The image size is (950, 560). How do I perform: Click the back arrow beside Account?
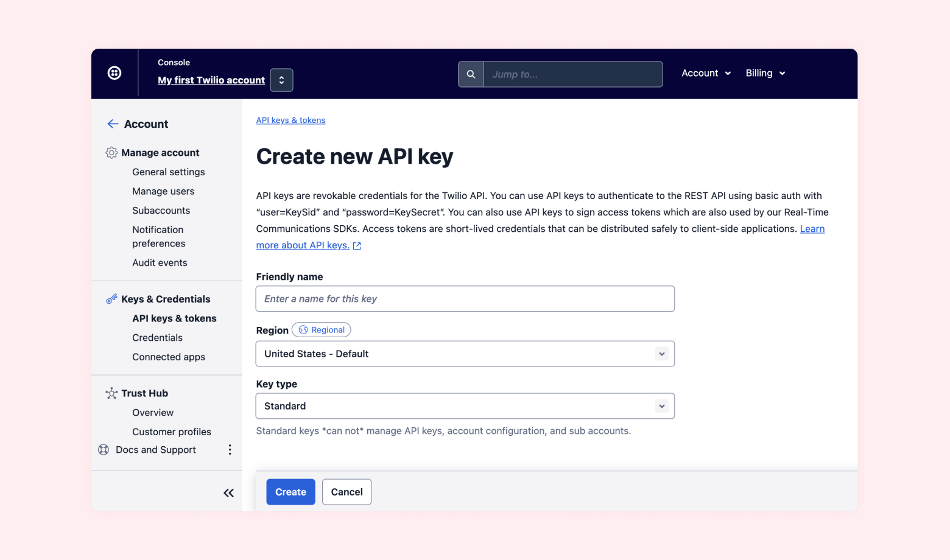pos(113,124)
